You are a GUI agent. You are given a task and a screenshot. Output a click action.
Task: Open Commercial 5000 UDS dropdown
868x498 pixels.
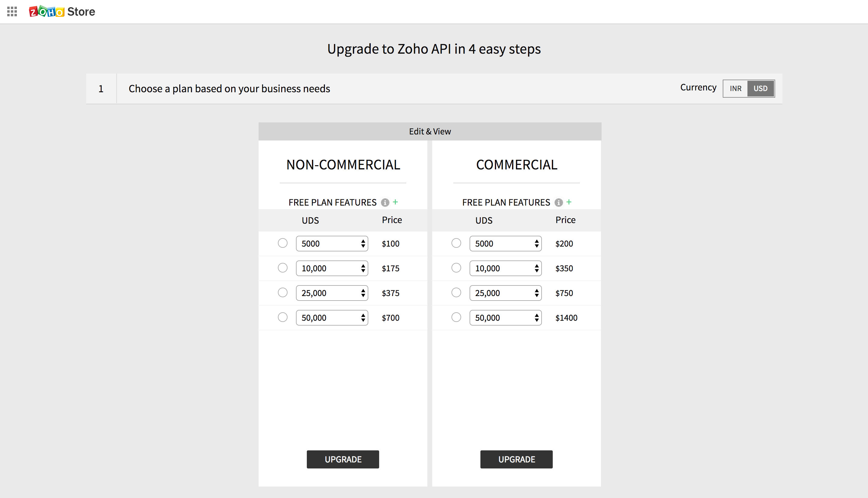pyautogui.click(x=506, y=244)
